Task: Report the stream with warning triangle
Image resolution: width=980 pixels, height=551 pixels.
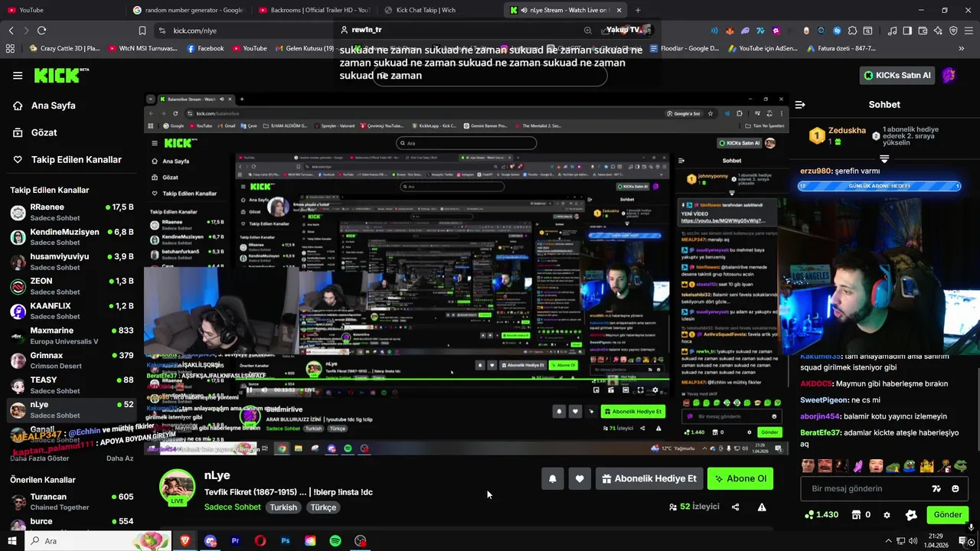Action: 762,507
